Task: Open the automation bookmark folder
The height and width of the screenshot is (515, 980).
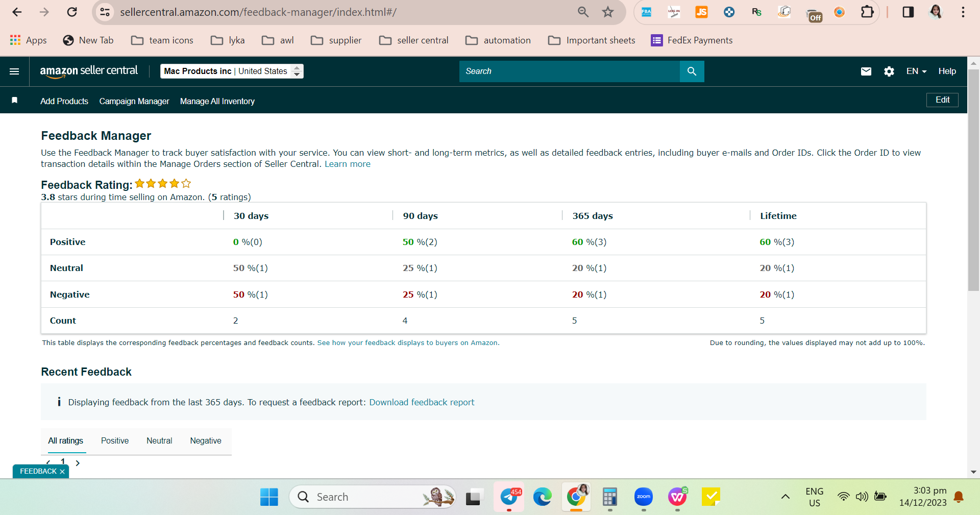Action: click(498, 40)
